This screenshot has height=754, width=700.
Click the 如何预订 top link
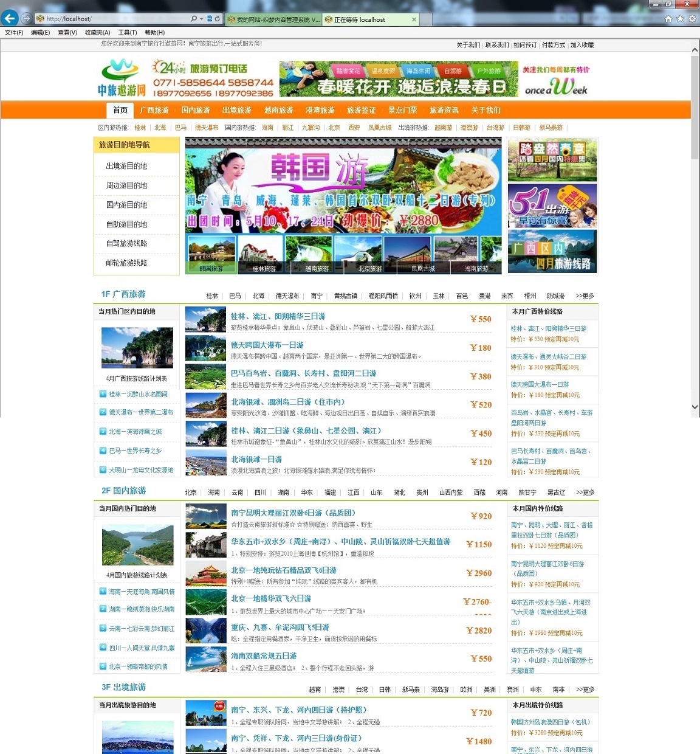(x=525, y=45)
